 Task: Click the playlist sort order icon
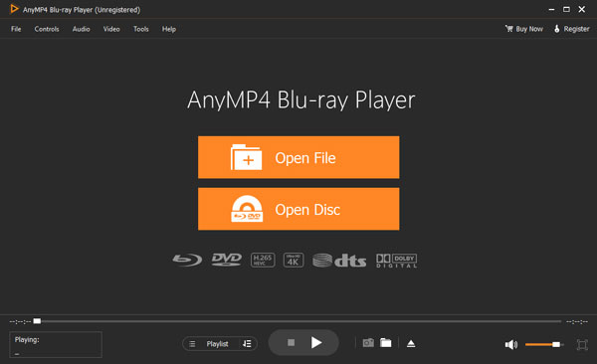(247, 344)
